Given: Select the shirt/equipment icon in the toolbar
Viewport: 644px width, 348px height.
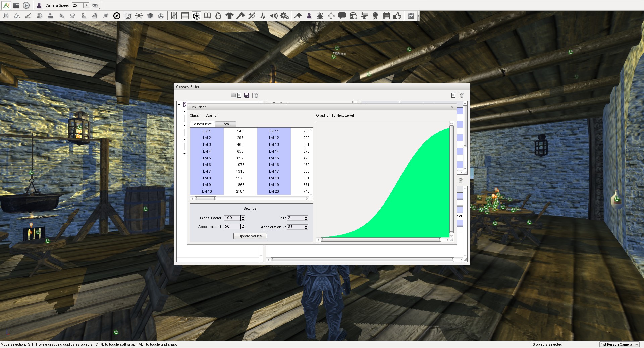Looking at the screenshot, I should [229, 16].
